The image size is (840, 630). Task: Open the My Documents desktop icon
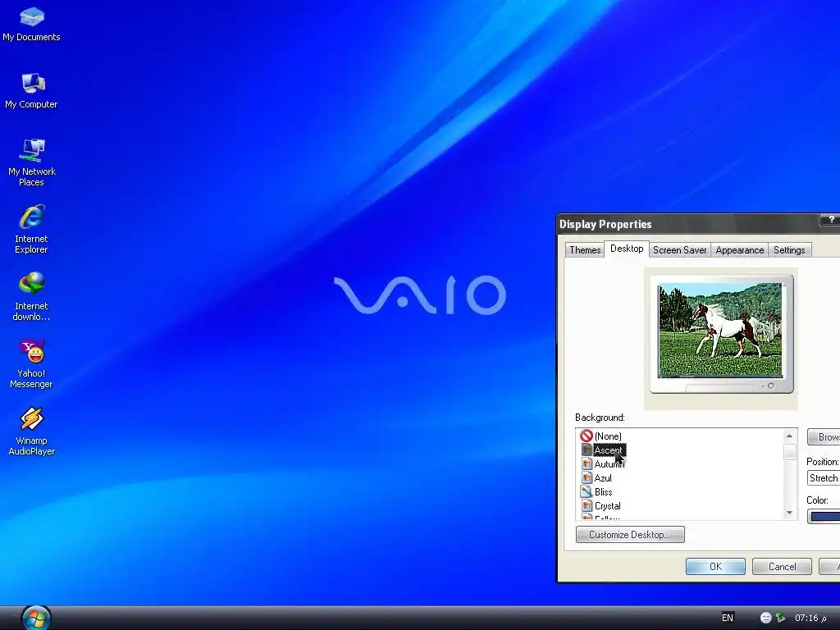point(32,25)
